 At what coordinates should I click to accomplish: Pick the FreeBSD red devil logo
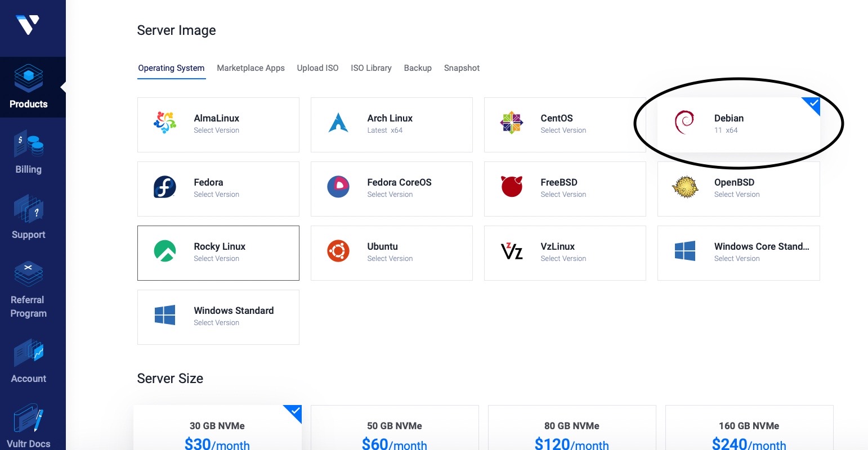coord(512,187)
